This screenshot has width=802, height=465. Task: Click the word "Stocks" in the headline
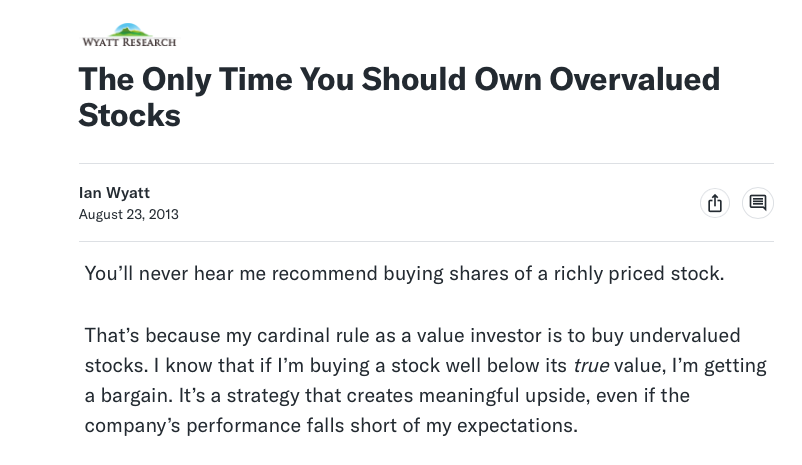click(129, 115)
